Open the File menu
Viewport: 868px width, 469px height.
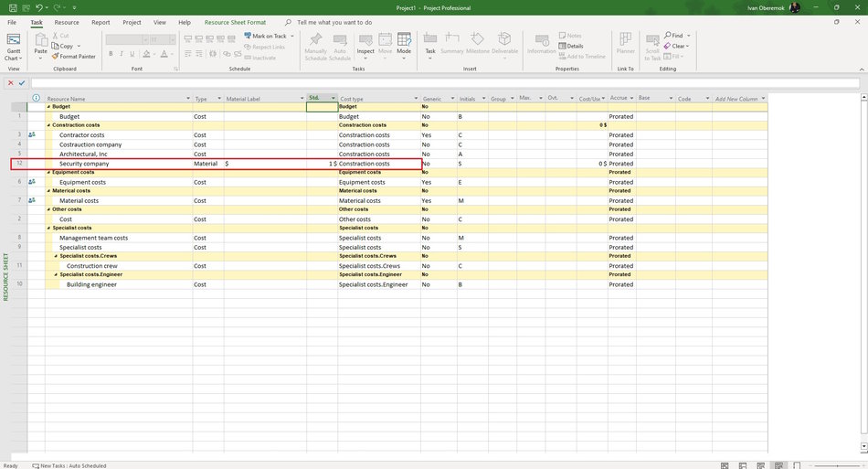tap(12, 22)
